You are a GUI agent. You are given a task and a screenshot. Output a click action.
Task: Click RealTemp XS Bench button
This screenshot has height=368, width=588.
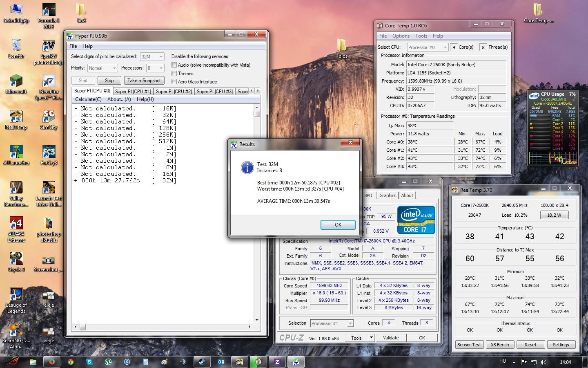pyautogui.click(x=500, y=345)
